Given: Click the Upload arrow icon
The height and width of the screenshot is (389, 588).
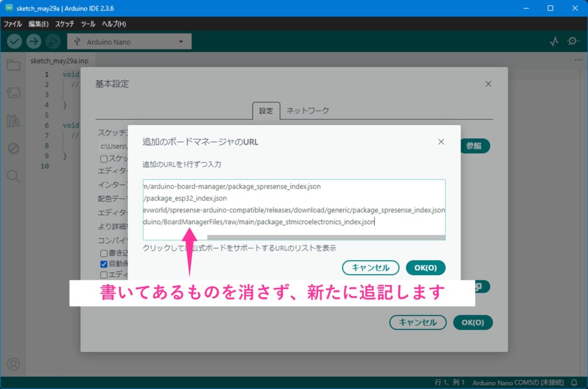Looking at the screenshot, I should pyautogui.click(x=34, y=41).
